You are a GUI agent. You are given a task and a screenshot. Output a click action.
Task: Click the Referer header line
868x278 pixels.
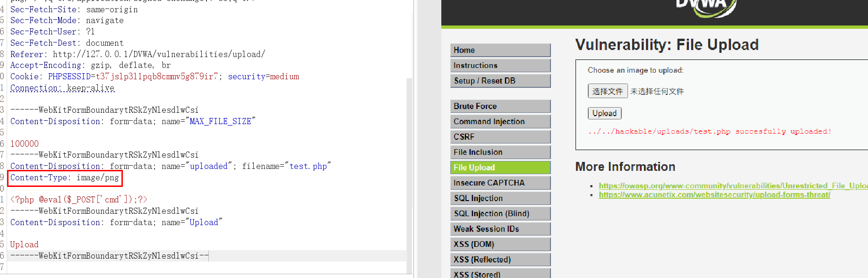(x=138, y=54)
